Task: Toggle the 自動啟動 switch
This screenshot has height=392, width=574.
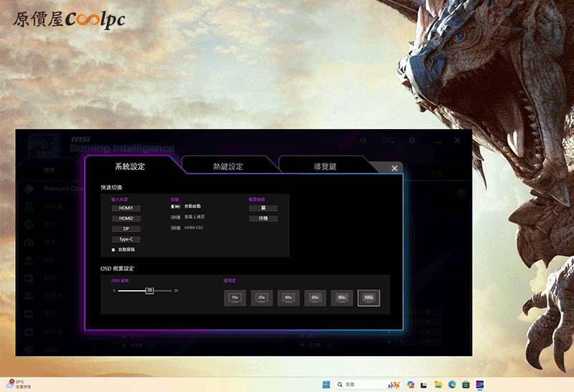Action: pos(175,206)
